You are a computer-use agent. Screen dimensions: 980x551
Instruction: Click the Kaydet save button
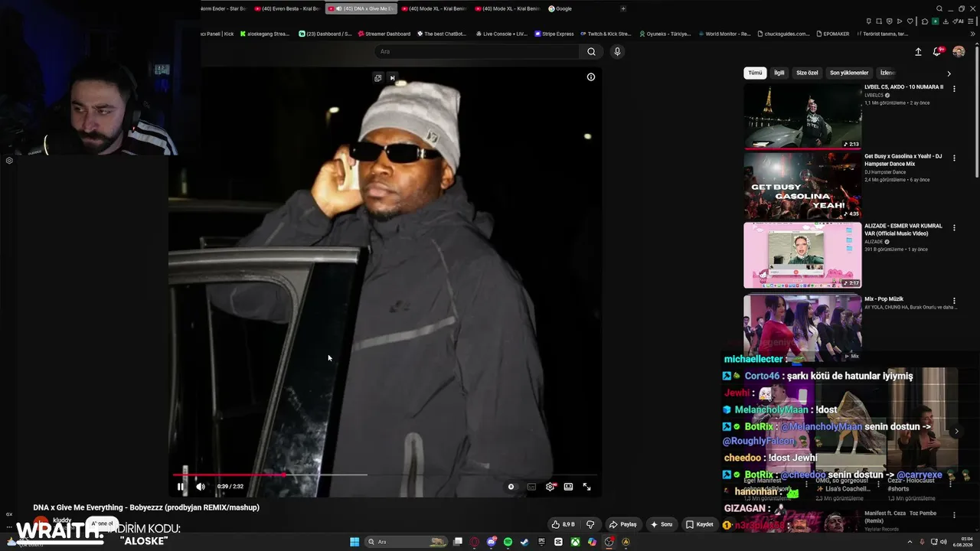tap(700, 524)
